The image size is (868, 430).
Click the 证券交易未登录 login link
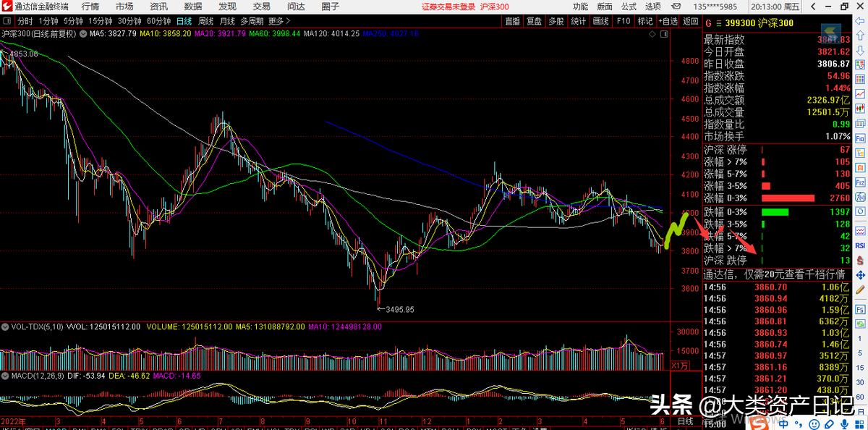(448, 7)
